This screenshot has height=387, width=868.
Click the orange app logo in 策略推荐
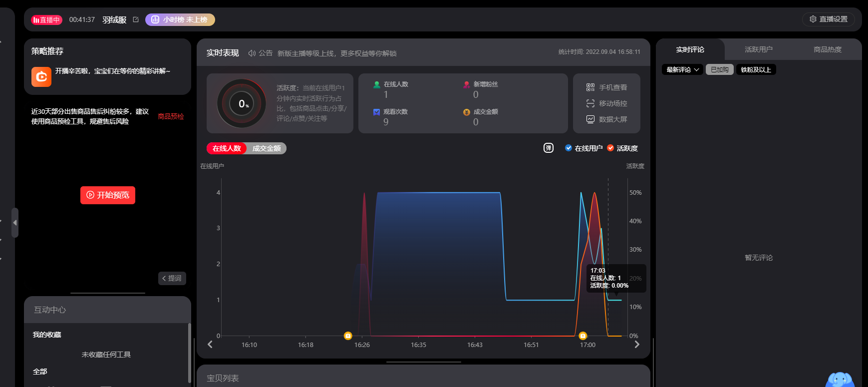pyautogui.click(x=41, y=77)
